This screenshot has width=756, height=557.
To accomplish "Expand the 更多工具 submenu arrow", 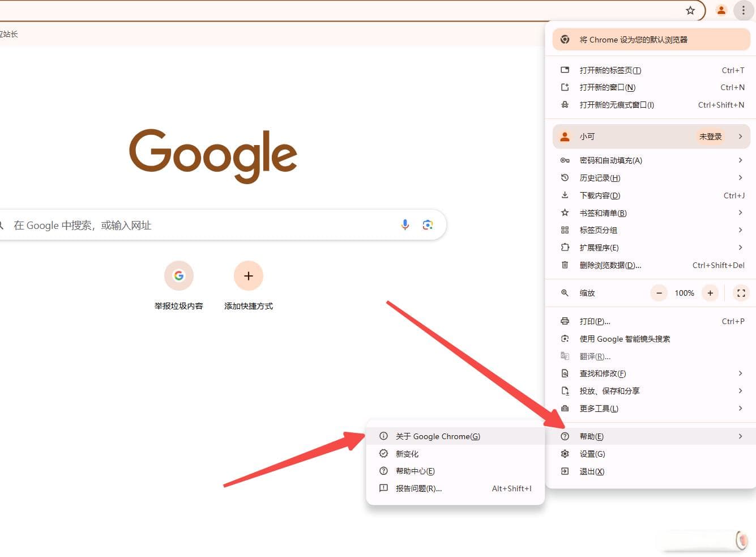I will pyautogui.click(x=740, y=409).
